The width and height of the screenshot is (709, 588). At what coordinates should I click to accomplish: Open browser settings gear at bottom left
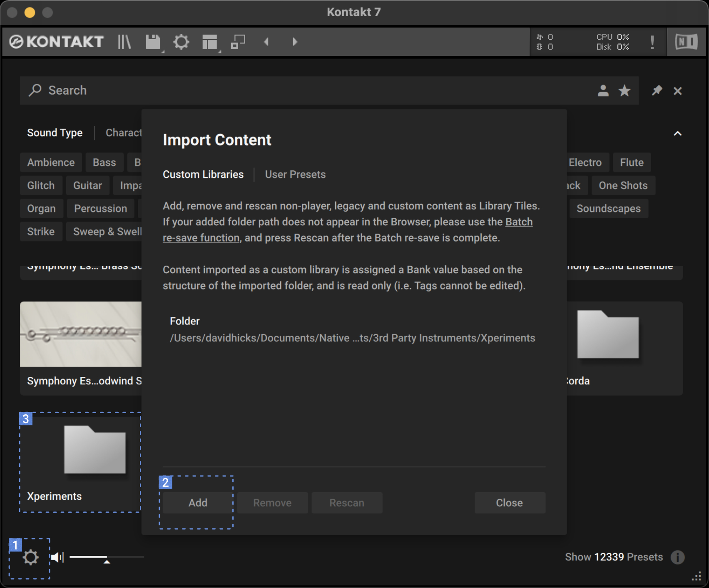click(30, 557)
